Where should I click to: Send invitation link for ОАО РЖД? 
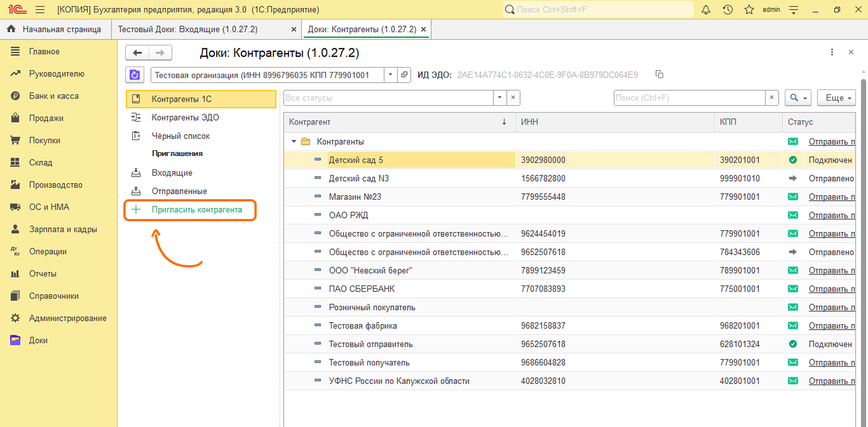pos(832,215)
